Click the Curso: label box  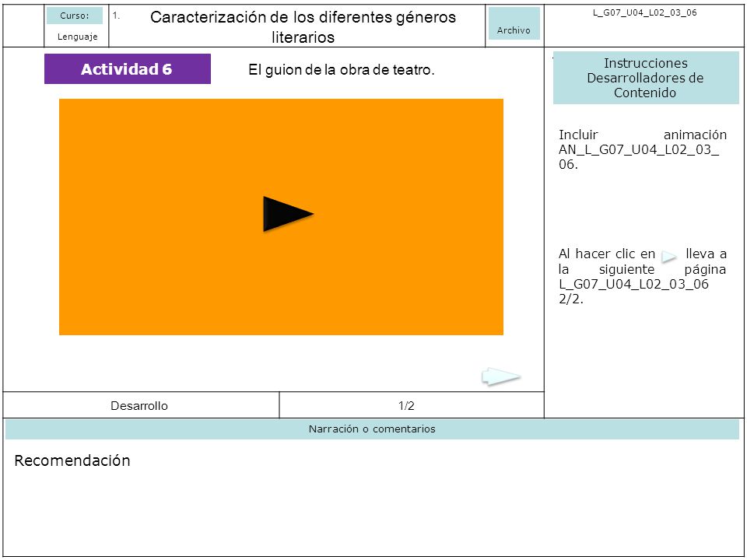pyautogui.click(x=75, y=16)
